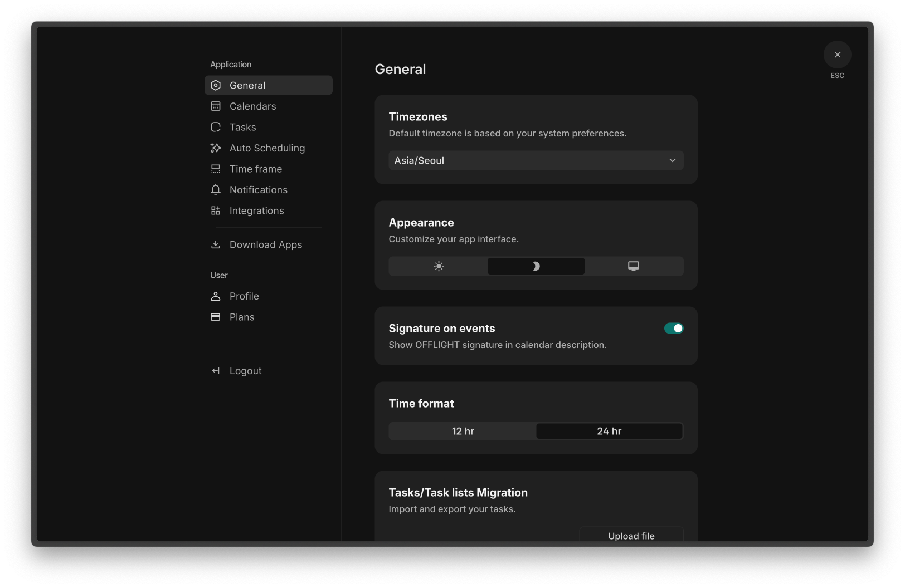Disable the Signature on events toggle
Screen dimensions: 905x588
point(674,329)
